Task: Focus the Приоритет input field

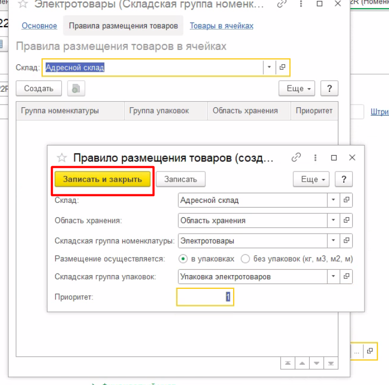Action: [205, 297]
